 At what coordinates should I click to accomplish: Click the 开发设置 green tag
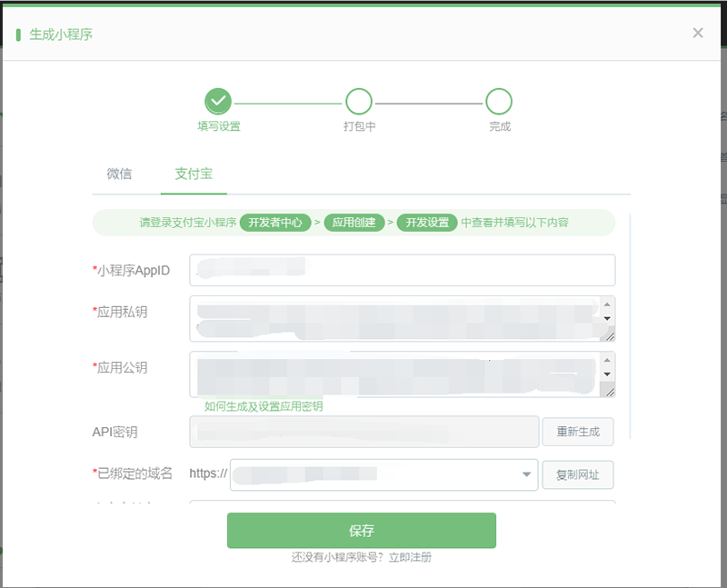[x=426, y=223]
